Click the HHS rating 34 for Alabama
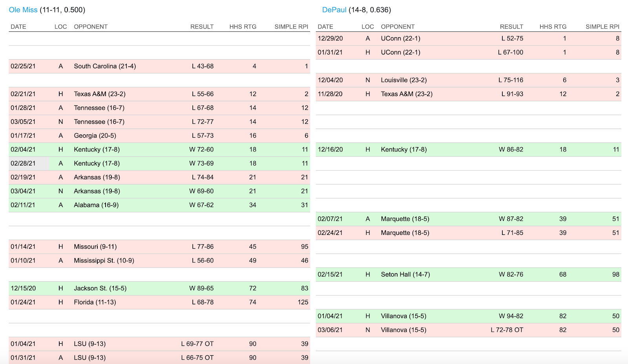This screenshot has height=364, width=628. click(253, 205)
